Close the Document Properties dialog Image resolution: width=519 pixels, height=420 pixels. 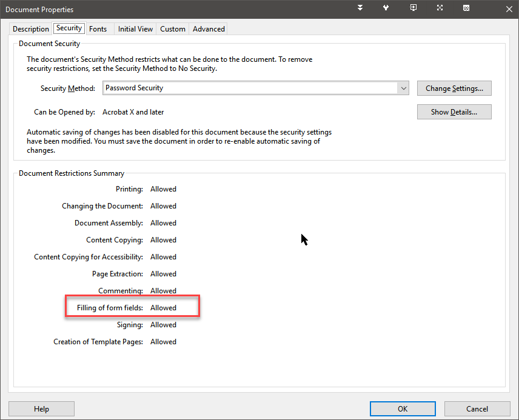click(x=509, y=9)
